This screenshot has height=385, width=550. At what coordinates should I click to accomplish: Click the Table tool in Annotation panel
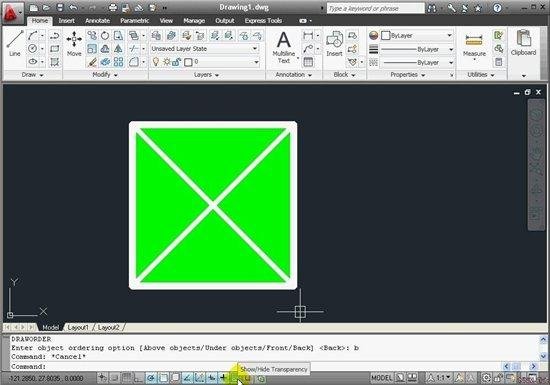point(308,62)
